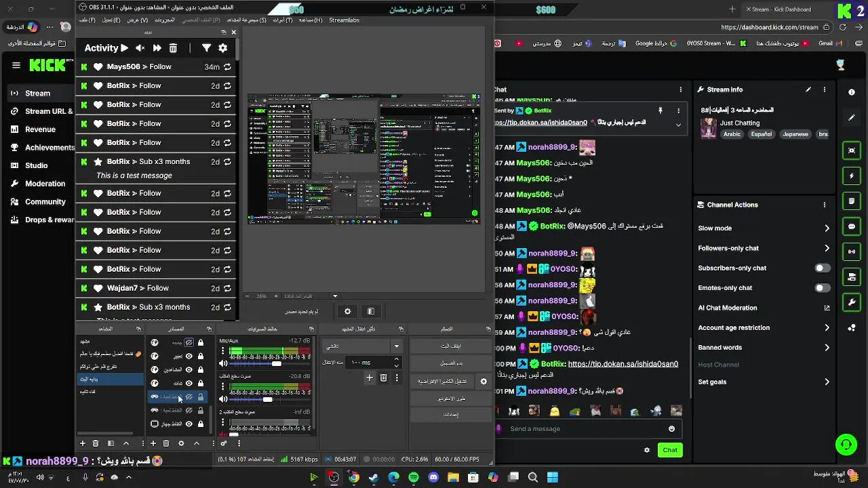The image size is (868, 488).
Task: Add a new scene transition
Action: 370,378
